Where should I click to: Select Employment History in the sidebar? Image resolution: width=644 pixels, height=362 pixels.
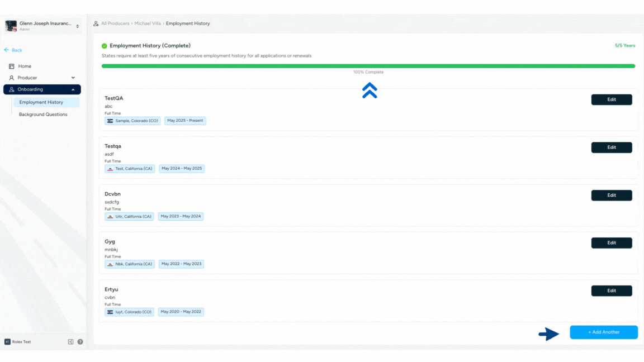coord(41,102)
